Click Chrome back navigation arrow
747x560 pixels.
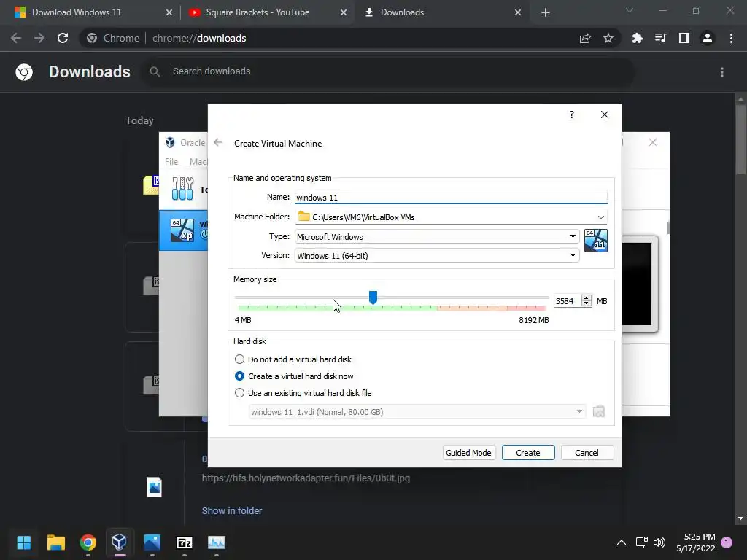tap(16, 38)
